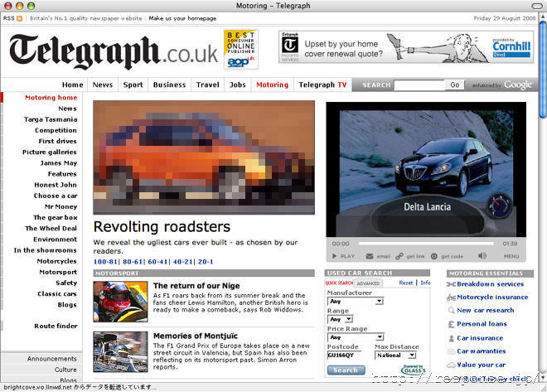Click the Car insurance person icon

451,338
